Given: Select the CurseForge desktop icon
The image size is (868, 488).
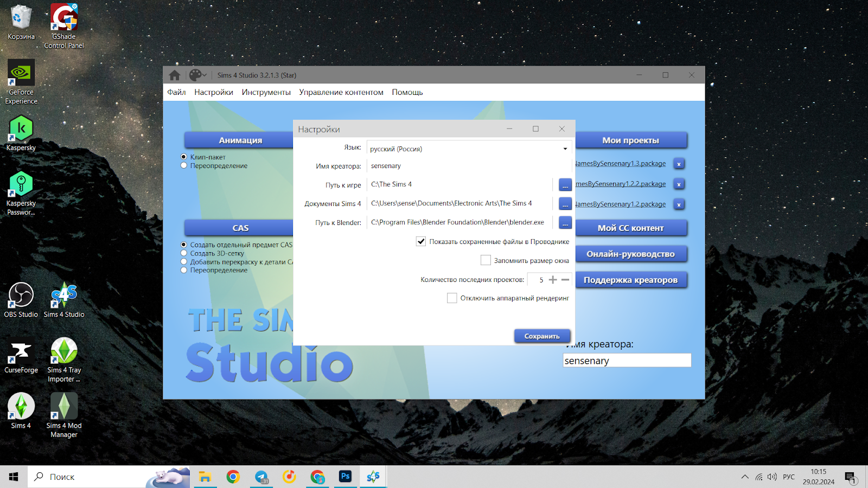Looking at the screenshot, I should (x=21, y=356).
